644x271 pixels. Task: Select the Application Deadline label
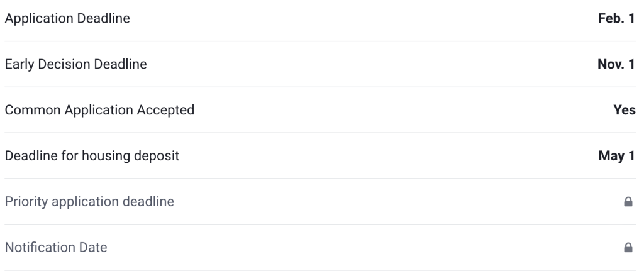tap(67, 19)
